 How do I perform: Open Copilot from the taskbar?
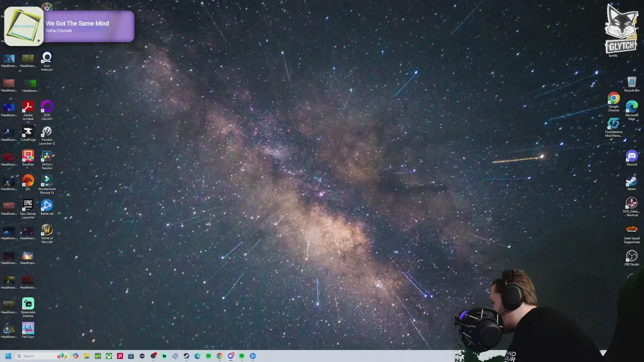75,356
